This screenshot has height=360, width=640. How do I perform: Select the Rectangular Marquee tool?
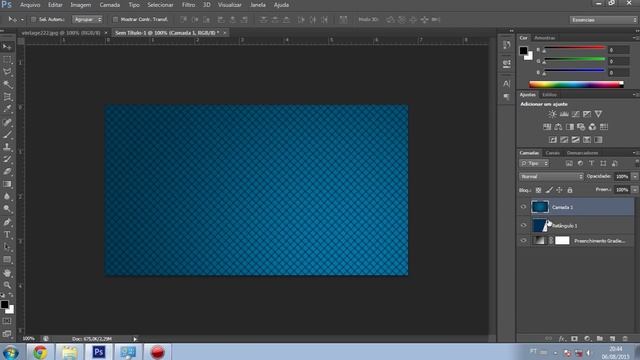(x=7, y=60)
